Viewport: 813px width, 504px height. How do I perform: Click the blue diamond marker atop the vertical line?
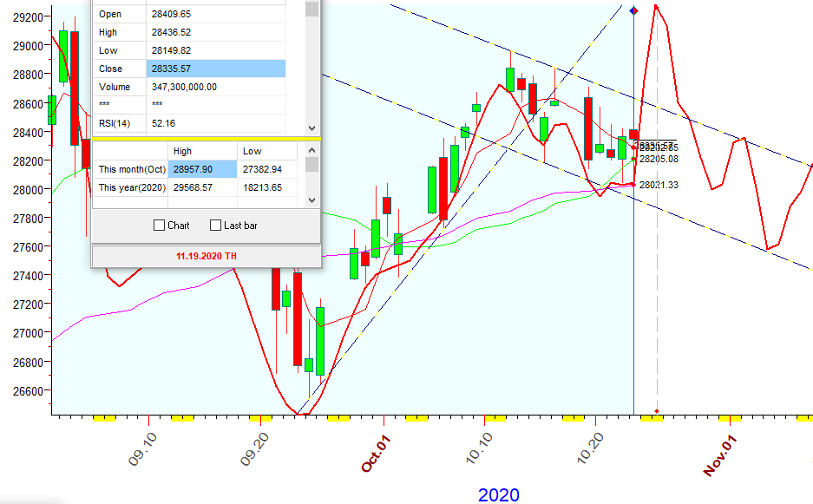[633, 10]
